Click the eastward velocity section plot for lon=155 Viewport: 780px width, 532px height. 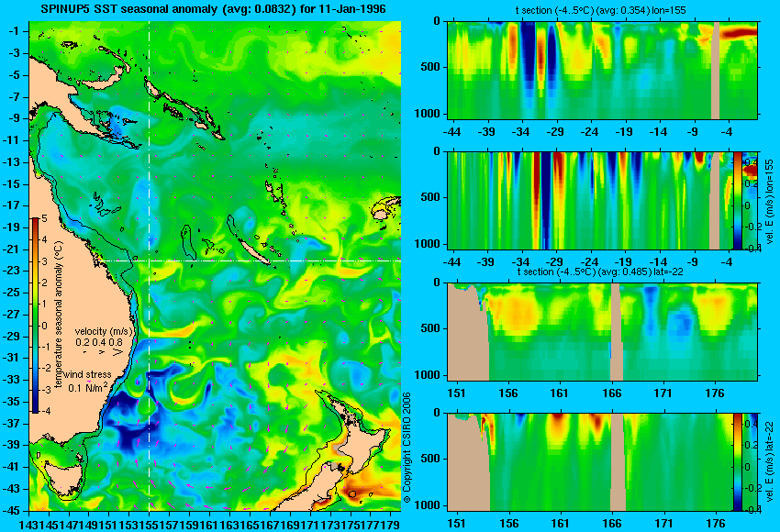tap(590, 200)
